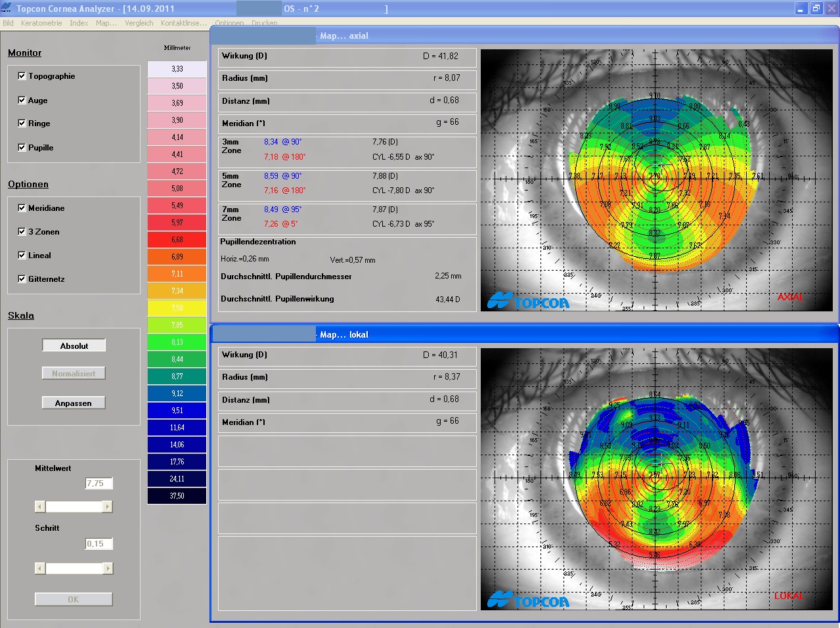Open the Map... menu

click(x=106, y=23)
